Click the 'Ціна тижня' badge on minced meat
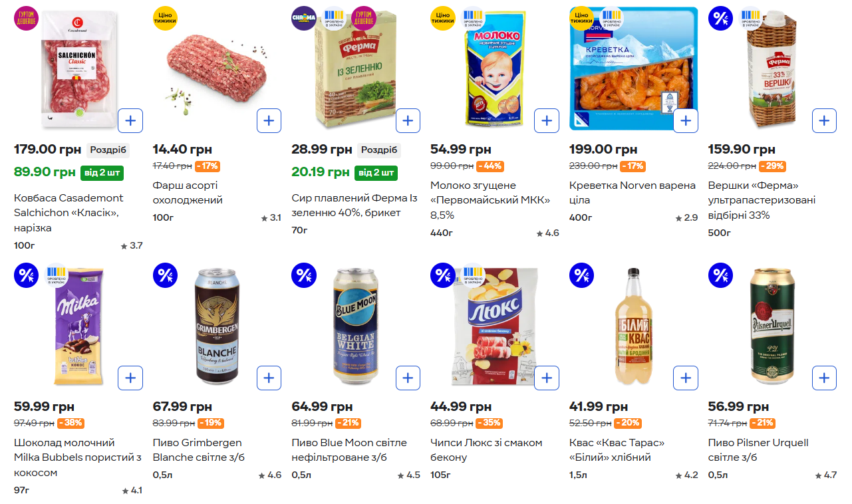Screen dimensions: 852x504 [165, 19]
